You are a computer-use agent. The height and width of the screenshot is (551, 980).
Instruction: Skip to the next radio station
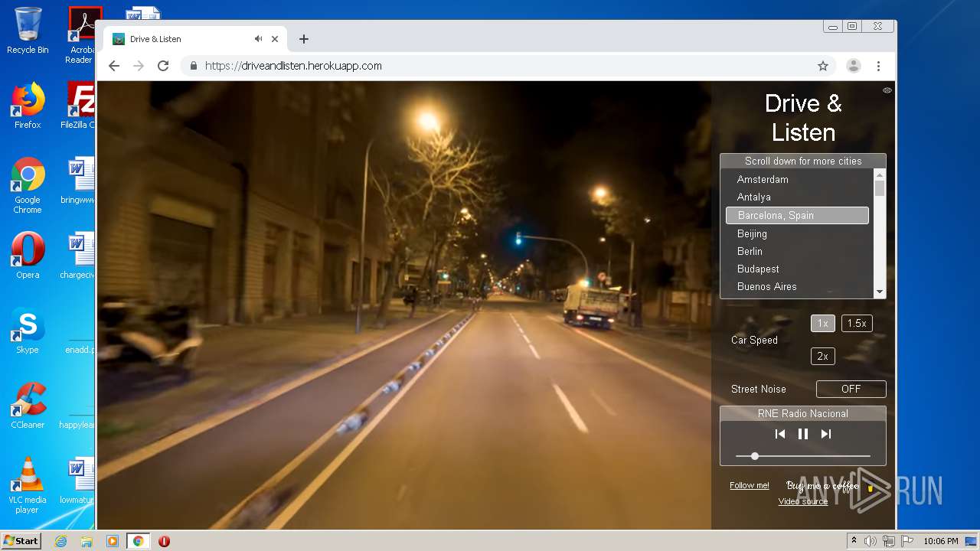click(826, 434)
